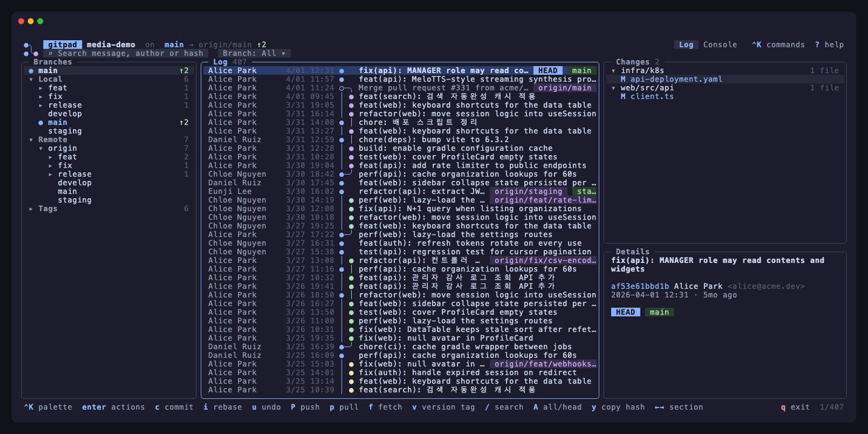868x434 pixels.
Task: Open the ^K commands menu
Action: click(x=778, y=45)
